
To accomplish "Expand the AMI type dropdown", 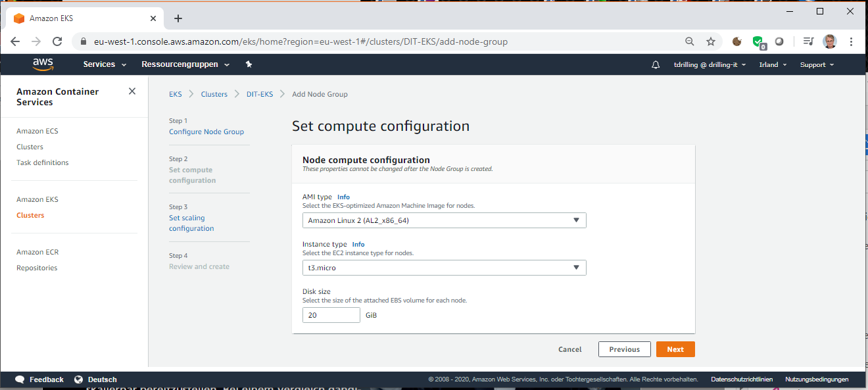I will 444,220.
